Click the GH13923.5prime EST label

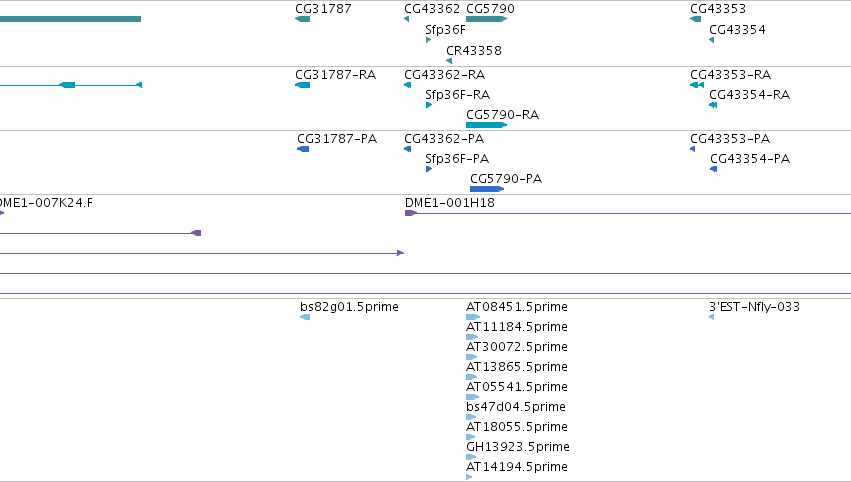coord(518,447)
